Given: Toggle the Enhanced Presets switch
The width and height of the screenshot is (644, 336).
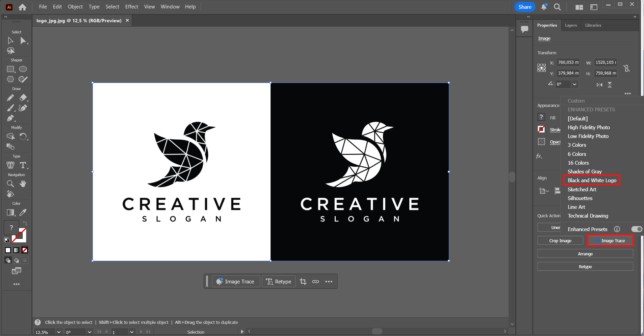Looking at the screenshot, I should [637, 229].
